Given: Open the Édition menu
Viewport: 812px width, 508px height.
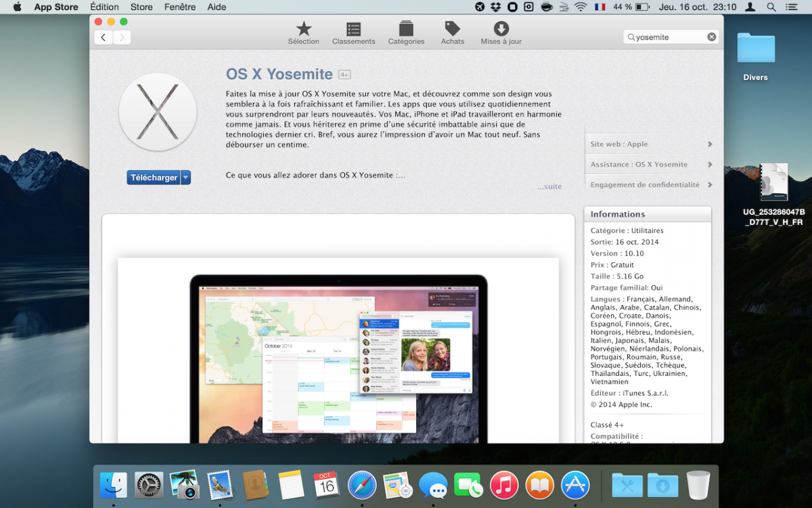Looking at the screenshot, I should click(104, 7).
